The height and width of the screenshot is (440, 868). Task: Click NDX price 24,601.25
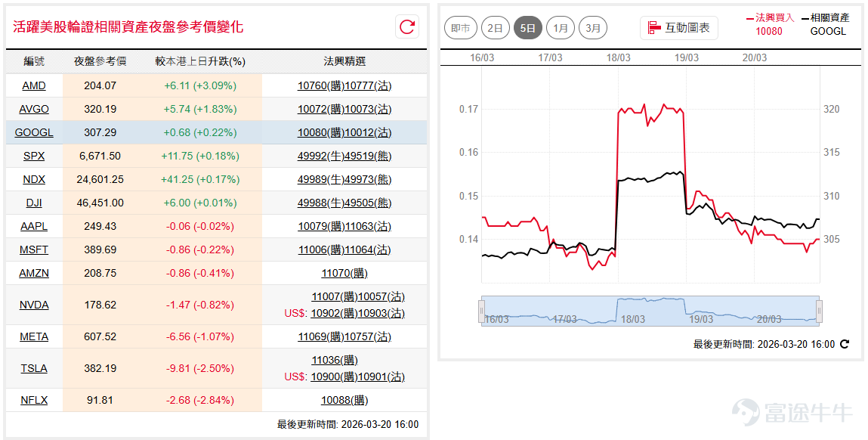(x=100, y=179)
